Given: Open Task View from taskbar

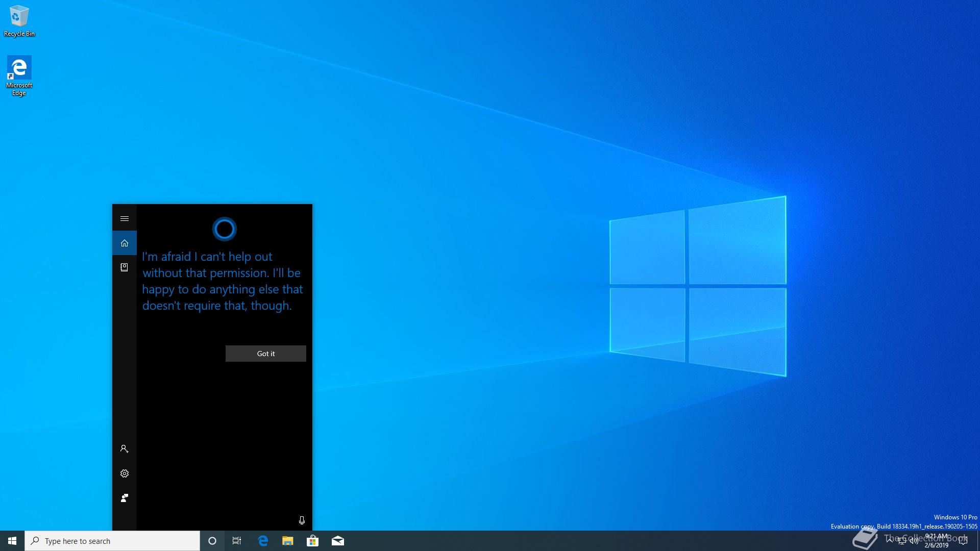Looking at the screenshot, I should [x=237, y=541].
